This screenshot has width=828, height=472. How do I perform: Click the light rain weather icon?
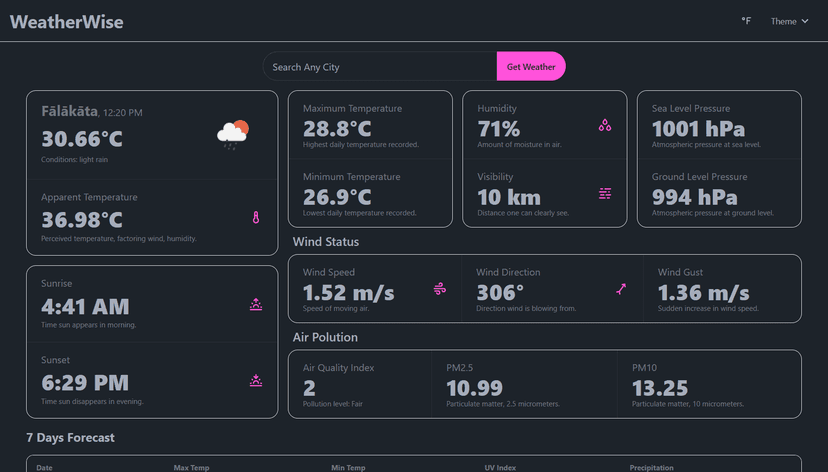tap(233, 135)
